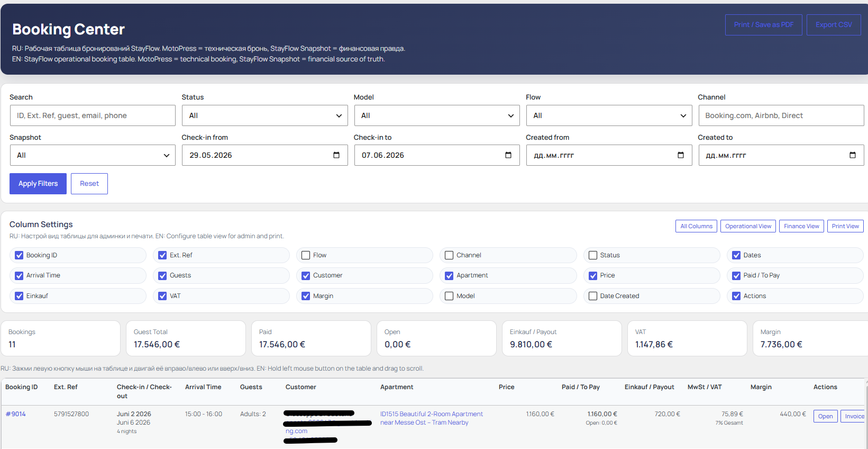Click the Check-in to date field
Image resolution: width=868 pixels, height=449 pixels.
(x=437, y=155)
